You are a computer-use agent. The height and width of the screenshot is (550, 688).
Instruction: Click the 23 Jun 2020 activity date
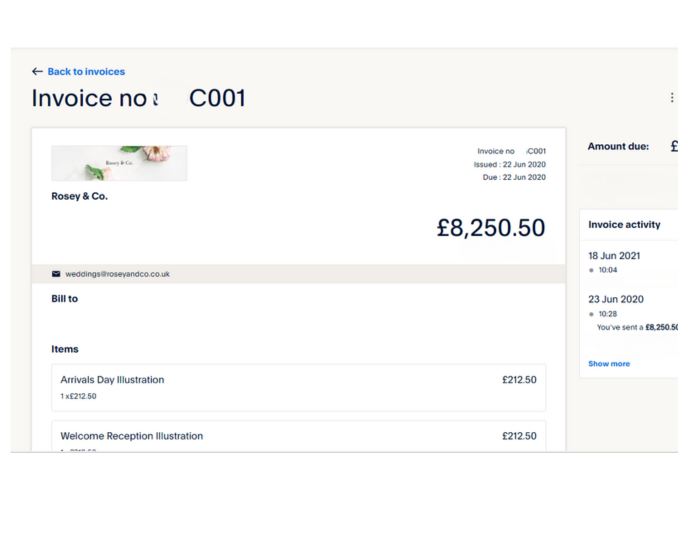pyautogui.click(x=616, y=299)
